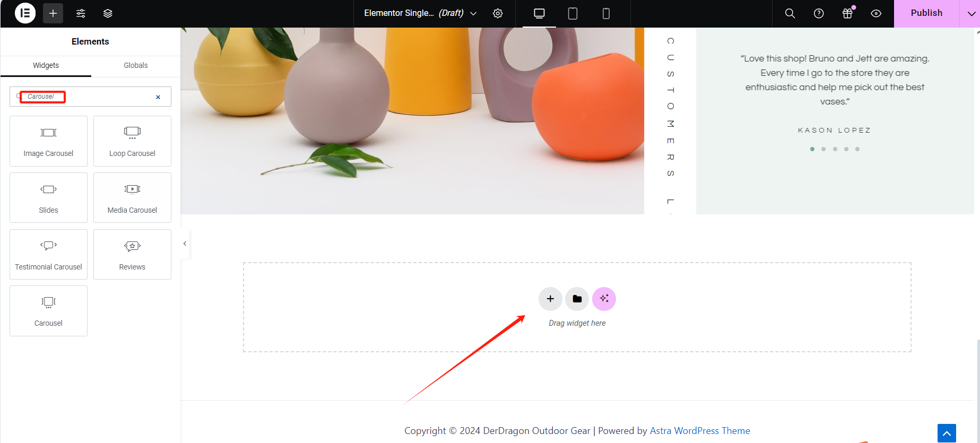Click the scroll-to-top arrow button

(x=947, y=433)
